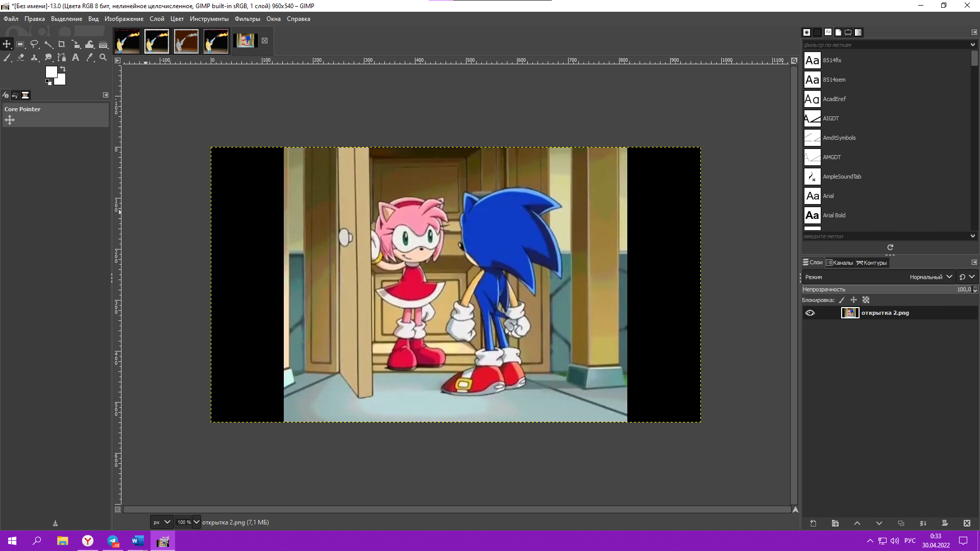
Task: Switch to the Patterns tab
Action: [x=817, y=32]
